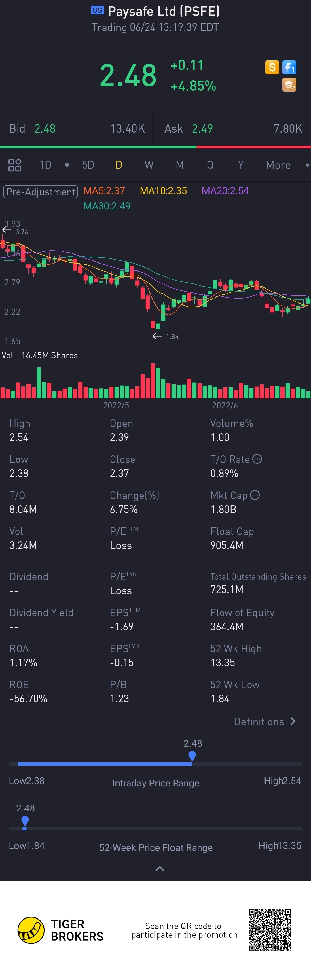Collapse the stock details with up chevron
311x980 pixels.
[x=160, y=869]
